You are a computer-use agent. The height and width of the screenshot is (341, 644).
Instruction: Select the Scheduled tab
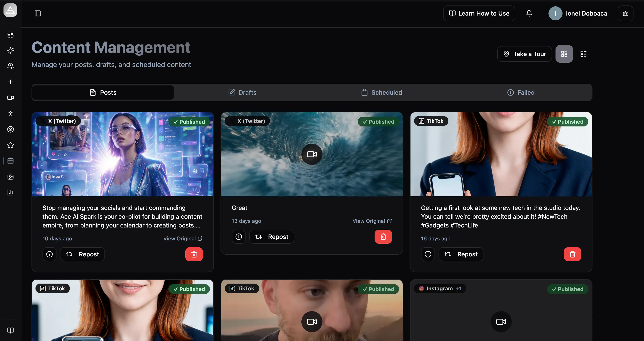coord(382,92)
